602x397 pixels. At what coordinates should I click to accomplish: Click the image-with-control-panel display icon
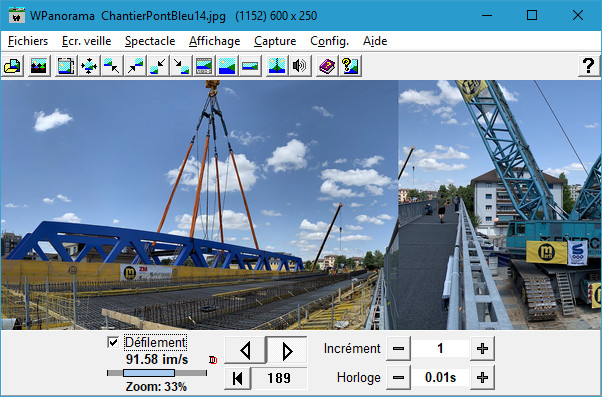[204, 66]
